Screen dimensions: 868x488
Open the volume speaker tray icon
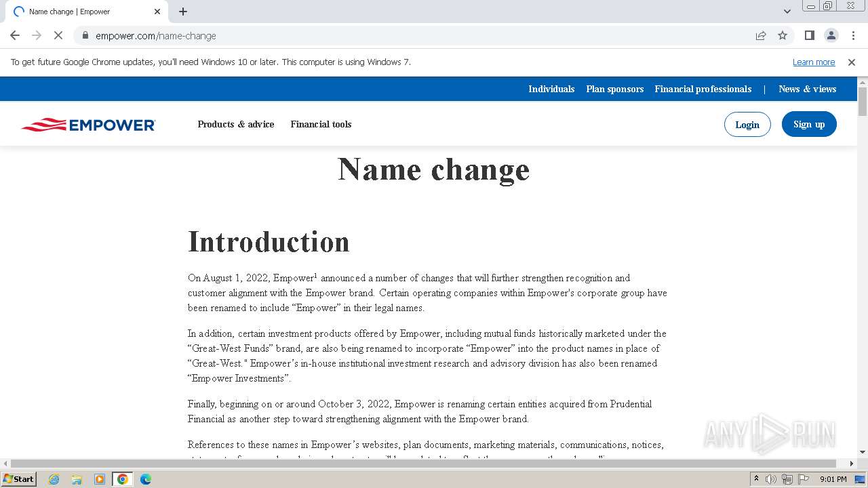click(771, 479)
